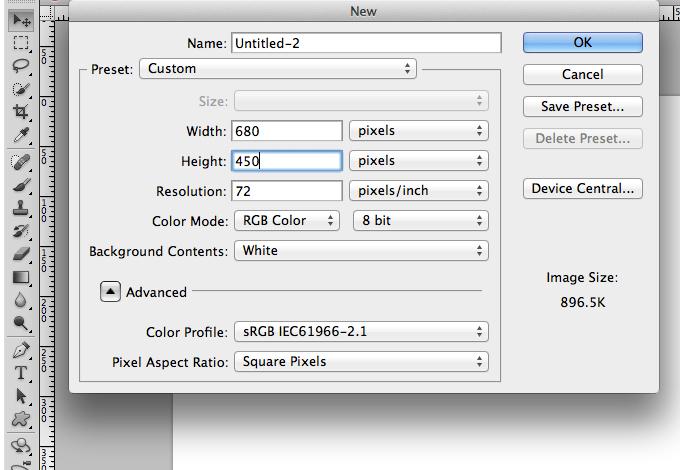Select the Lasso tool
The image size is (680, 470).
pyautogui.click(x=21, y=66)
